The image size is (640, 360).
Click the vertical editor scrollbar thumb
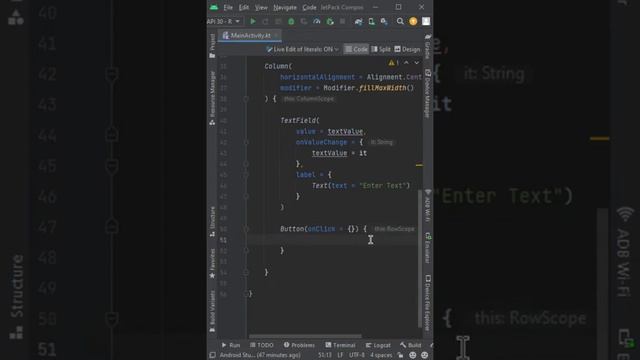click(x=420, y=258)
